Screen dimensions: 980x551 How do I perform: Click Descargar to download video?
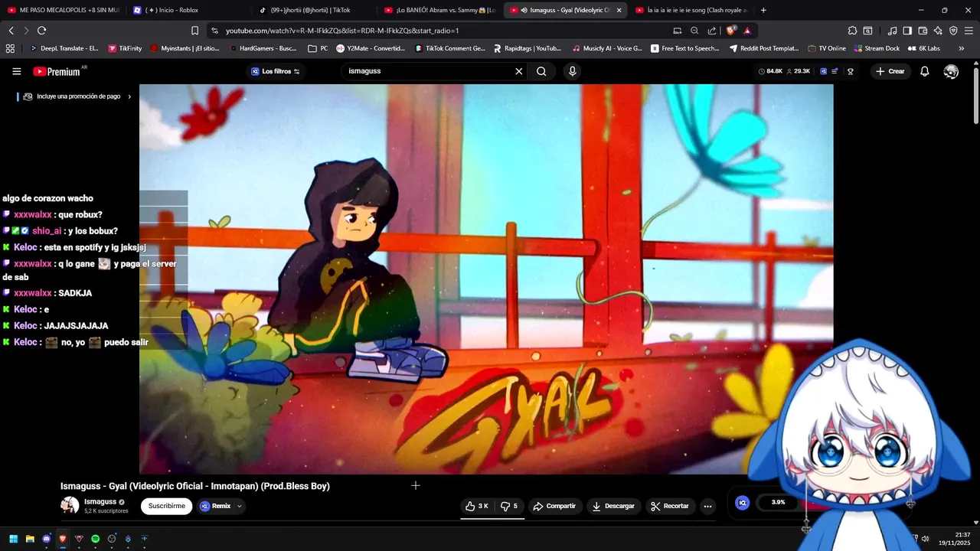click(613, 506)
